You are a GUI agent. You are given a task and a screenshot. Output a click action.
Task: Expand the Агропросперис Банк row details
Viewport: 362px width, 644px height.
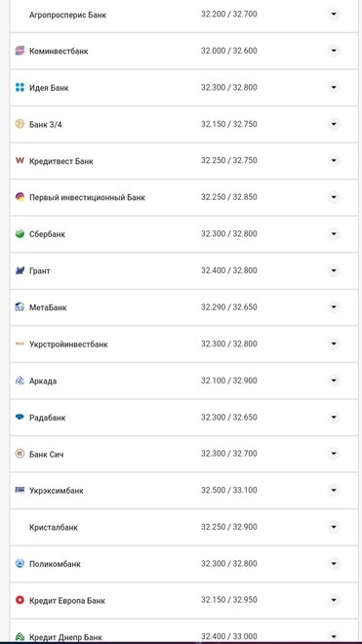(x=334, y=14)
